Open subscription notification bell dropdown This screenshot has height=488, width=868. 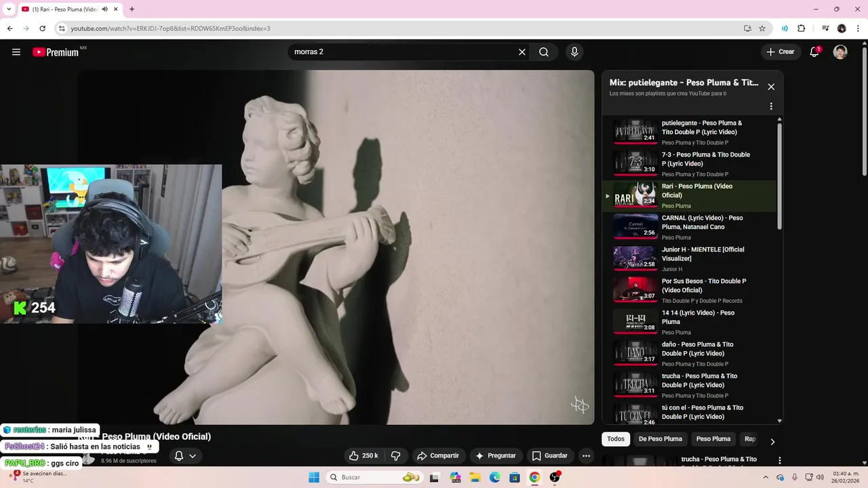(185, 455)
